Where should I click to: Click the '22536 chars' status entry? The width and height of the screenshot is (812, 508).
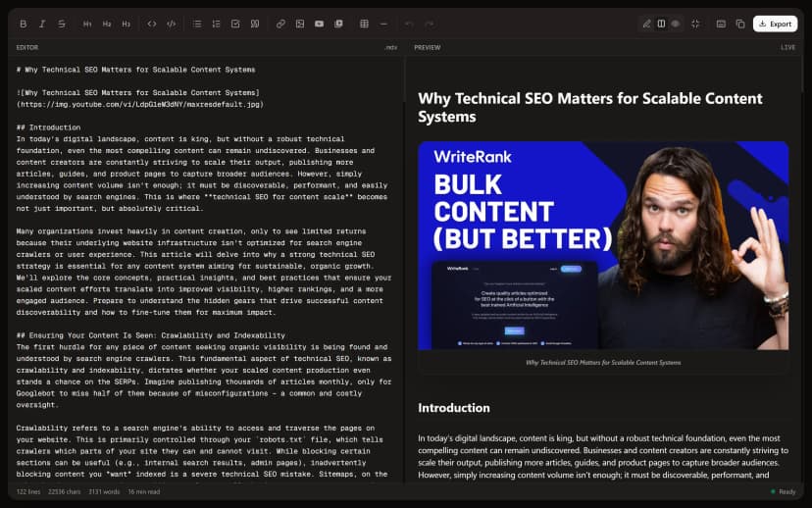64,492
